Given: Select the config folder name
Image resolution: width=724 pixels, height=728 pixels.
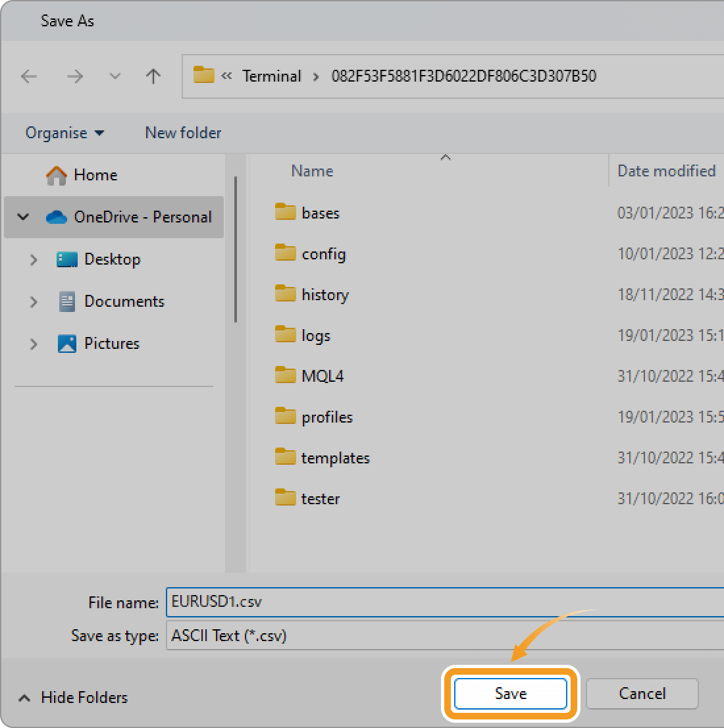Looking at the screenshot, I should 324,255.
